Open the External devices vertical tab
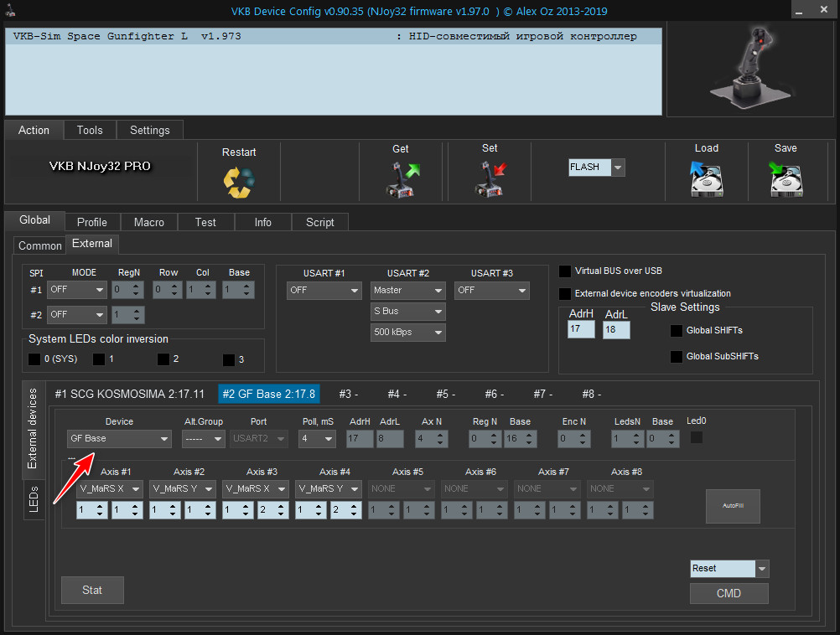Image resolution: width=840 pixels, height=635 pixels. 32,428
